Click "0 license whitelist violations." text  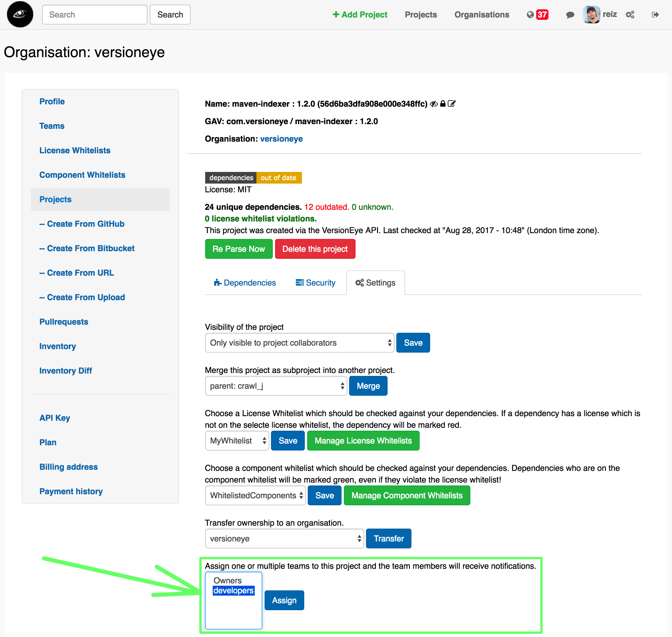pos(261,219)
